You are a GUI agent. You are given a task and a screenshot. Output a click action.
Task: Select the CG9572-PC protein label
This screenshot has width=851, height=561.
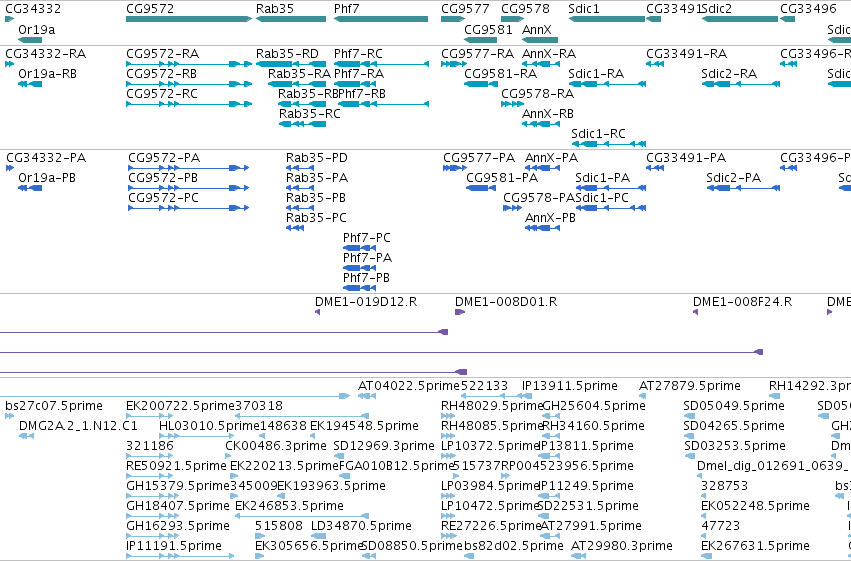click(x=163, y=198)
